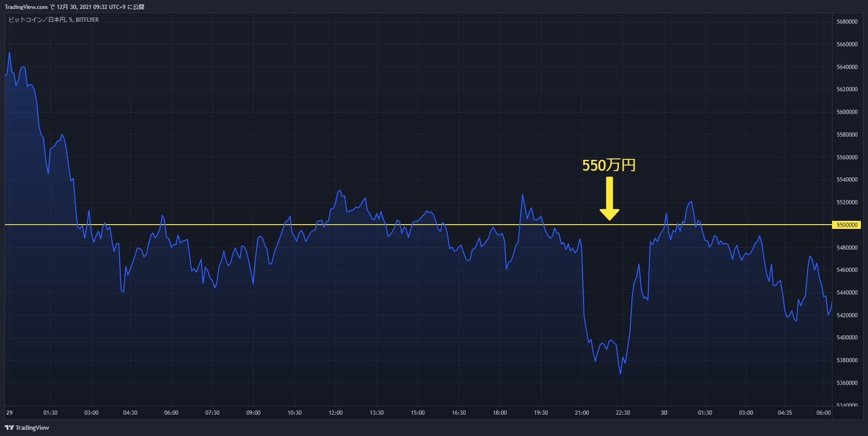The width and height of the screenshot is (868, 436).
Task: Click the 5520000 price axis label
Action: point(847,202)
